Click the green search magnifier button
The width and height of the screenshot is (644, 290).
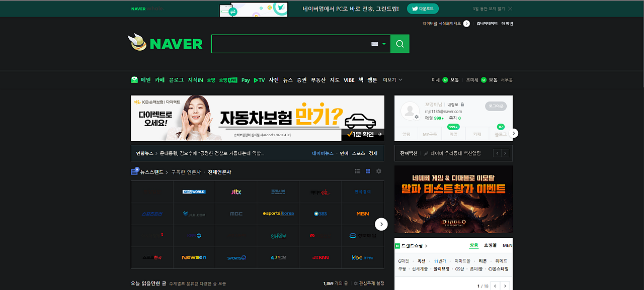click(400, 44)
